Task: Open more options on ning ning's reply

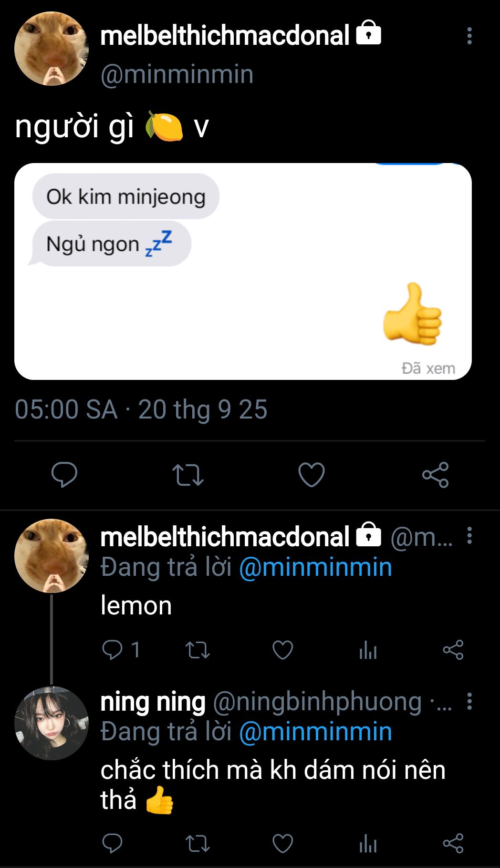Action: click(469, 701)
